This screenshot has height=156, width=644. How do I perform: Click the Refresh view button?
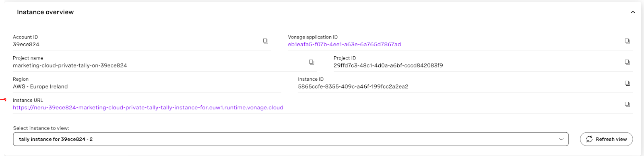click(606, 139)
